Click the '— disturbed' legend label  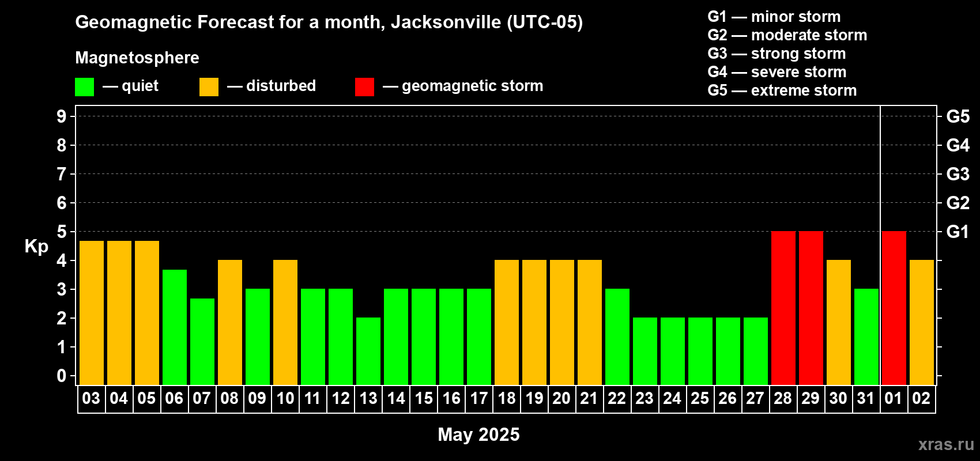tap(272, 86)
